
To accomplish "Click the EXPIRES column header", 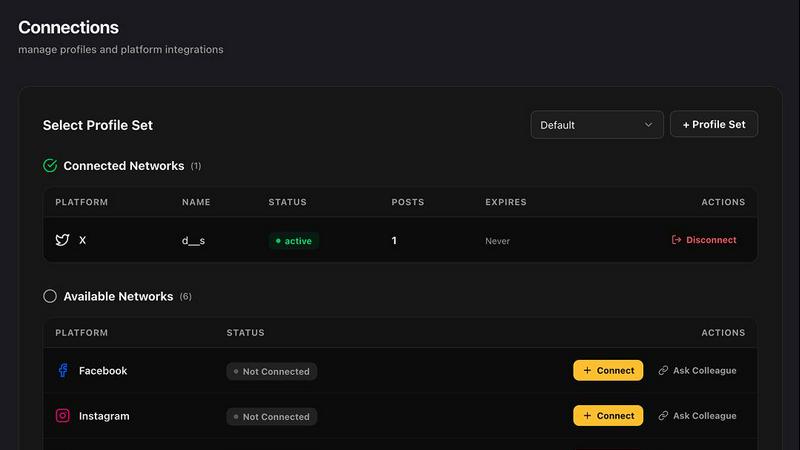I will [x=506, y=202].
